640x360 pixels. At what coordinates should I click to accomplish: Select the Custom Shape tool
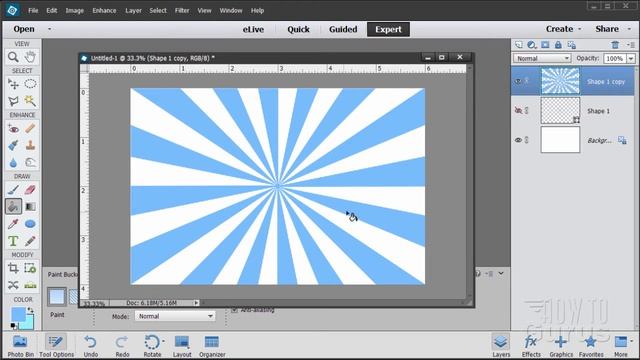click(30, 224)
